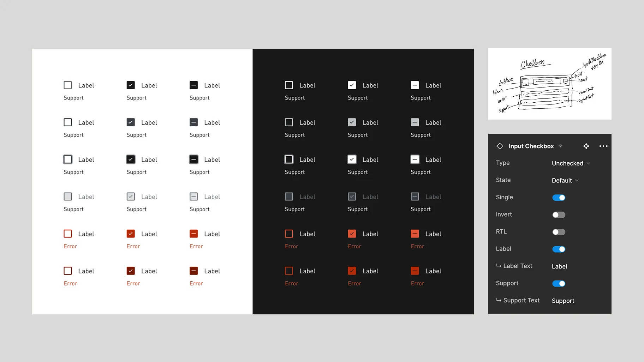Turn off the Support toggle
Screen dimensions: 644x362
click(x=559, y=283)
